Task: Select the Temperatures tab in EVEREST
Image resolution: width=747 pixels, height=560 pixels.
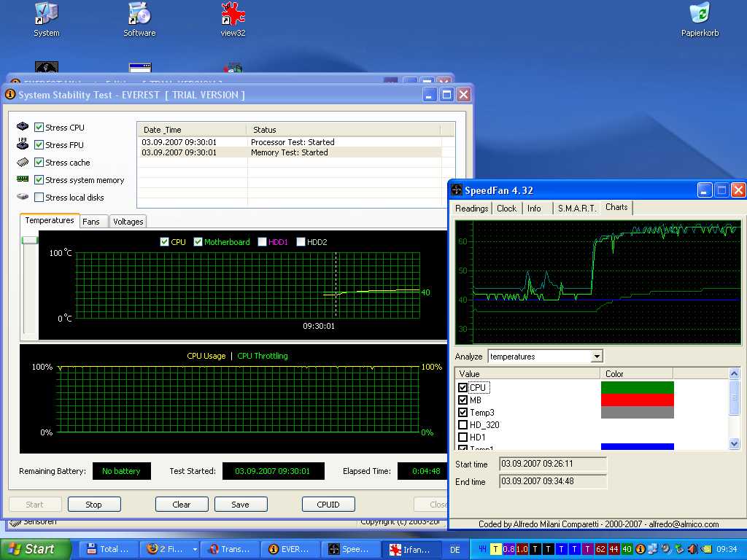Action: (x=50, y=220)
